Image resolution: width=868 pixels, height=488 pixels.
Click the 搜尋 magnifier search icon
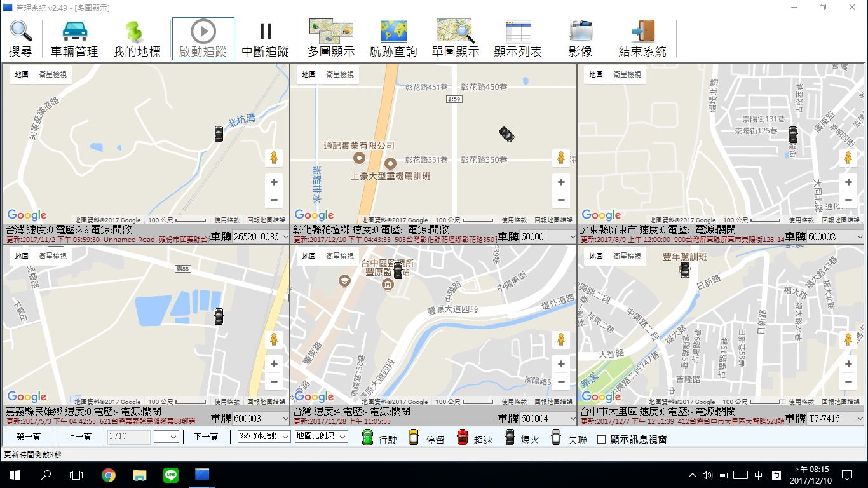(20, 38)
